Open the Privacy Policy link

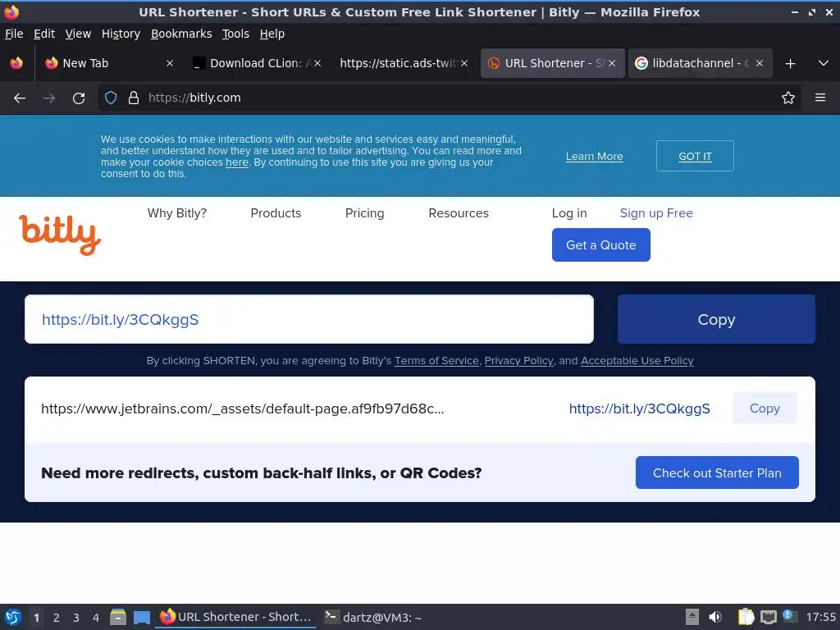(x=518, y=361)
